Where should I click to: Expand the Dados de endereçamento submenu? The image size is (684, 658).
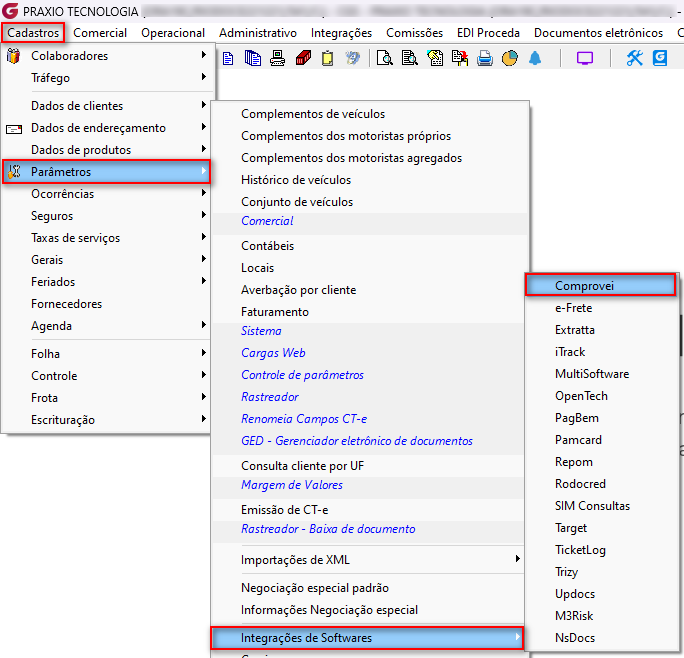(x=107, y=128)
